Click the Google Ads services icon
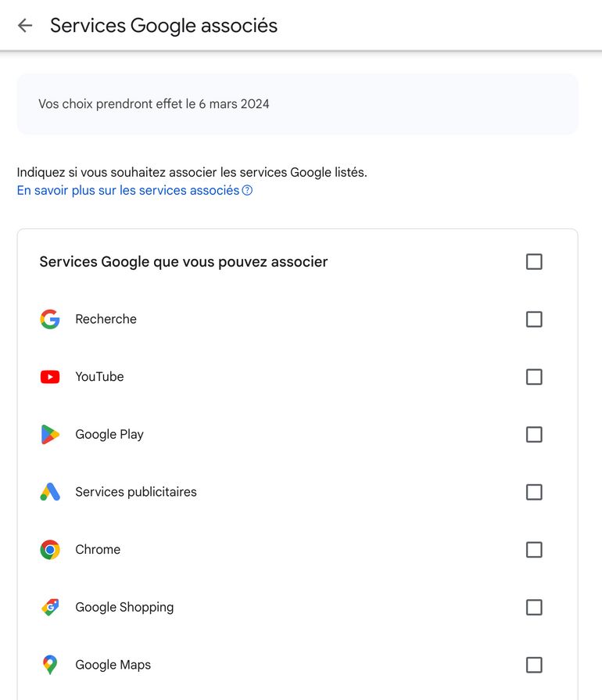 pyautogui.click(x=50, y=492)
